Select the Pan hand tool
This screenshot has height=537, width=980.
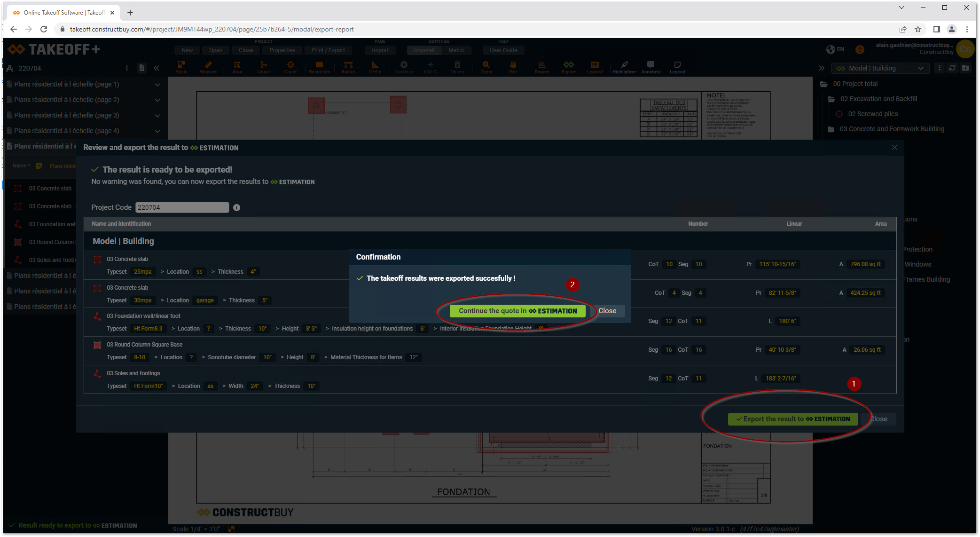coord(513,67)
